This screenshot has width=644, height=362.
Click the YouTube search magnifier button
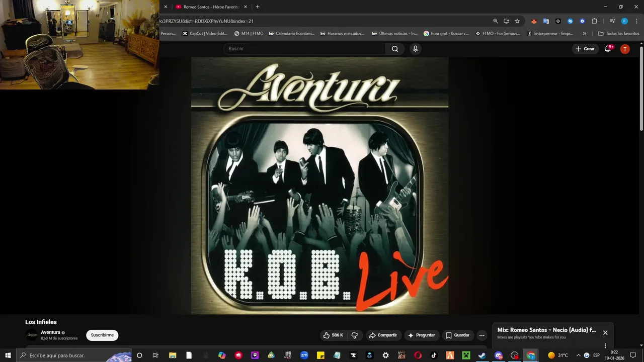[x=395, y=49]
